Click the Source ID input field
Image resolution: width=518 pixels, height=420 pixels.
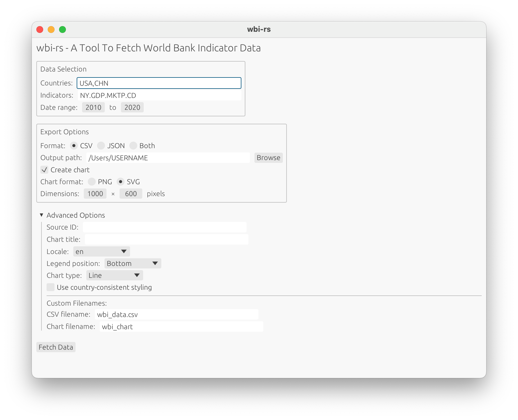165,227
